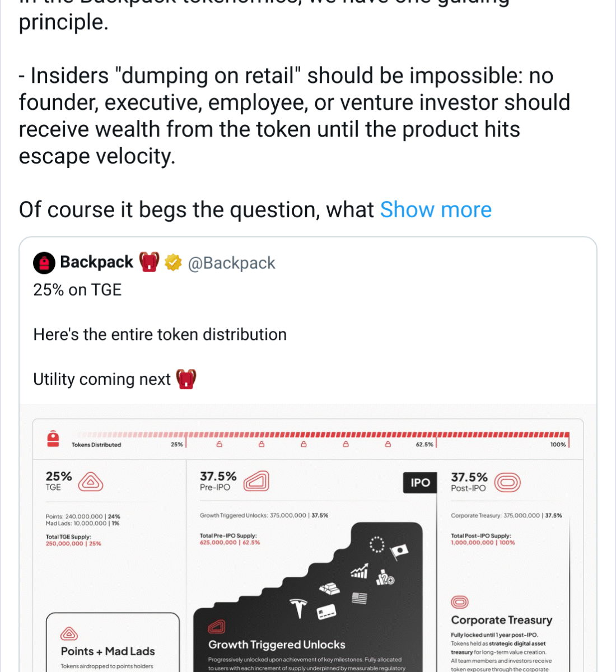Click the EU stars circle icon
The width and height of the screenshot is (616, 672).
(377, 544)
